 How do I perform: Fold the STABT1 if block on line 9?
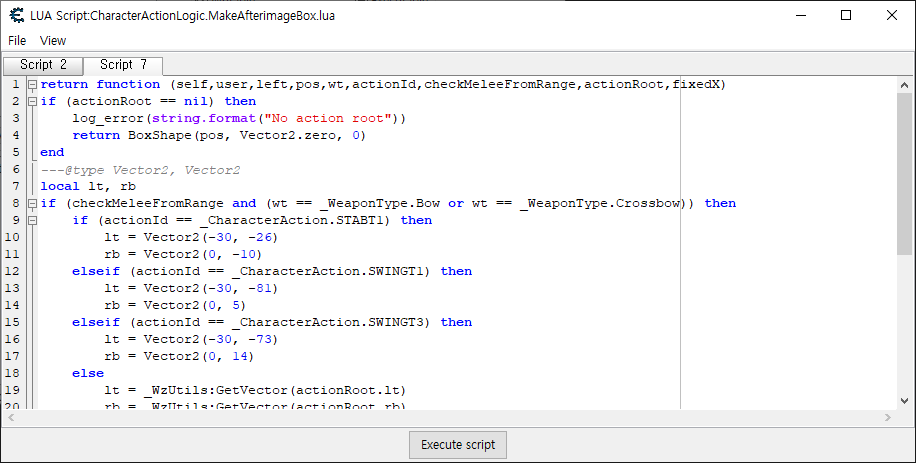(x=32, y=221)
